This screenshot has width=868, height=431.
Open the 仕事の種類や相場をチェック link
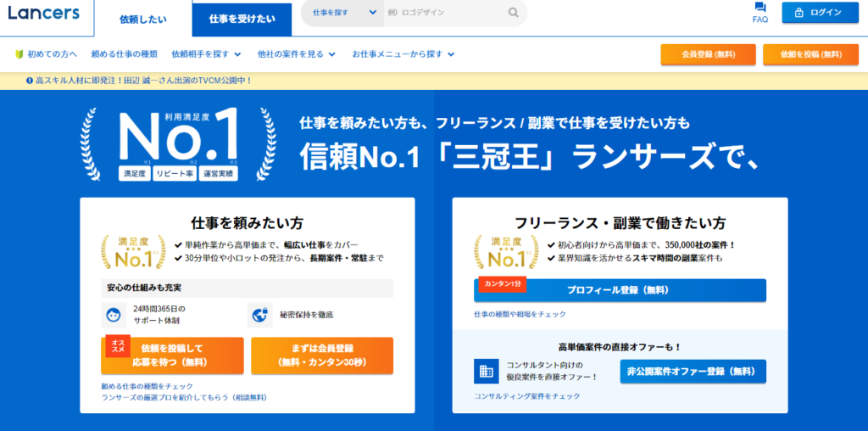[520, 314]
